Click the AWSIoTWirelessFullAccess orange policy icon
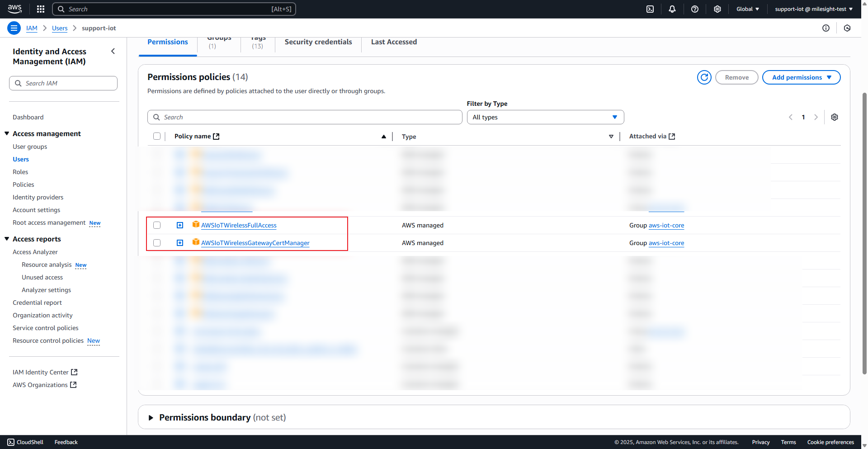Screen dimensions: 868x449 [196, 224]
